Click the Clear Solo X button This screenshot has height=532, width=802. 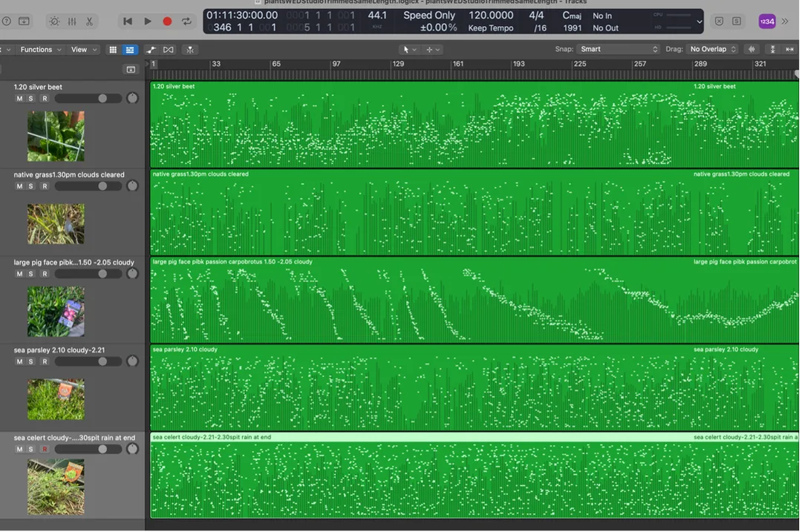tap(719, 22)
